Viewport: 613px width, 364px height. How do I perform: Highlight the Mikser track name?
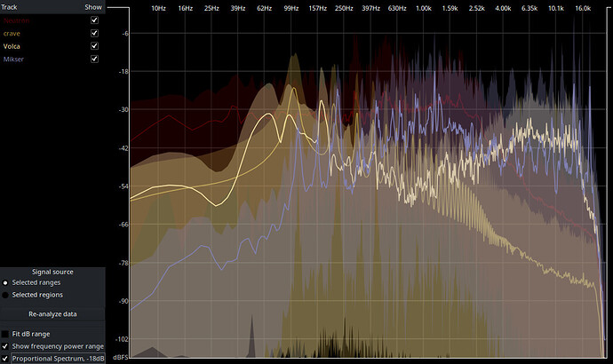16,59
